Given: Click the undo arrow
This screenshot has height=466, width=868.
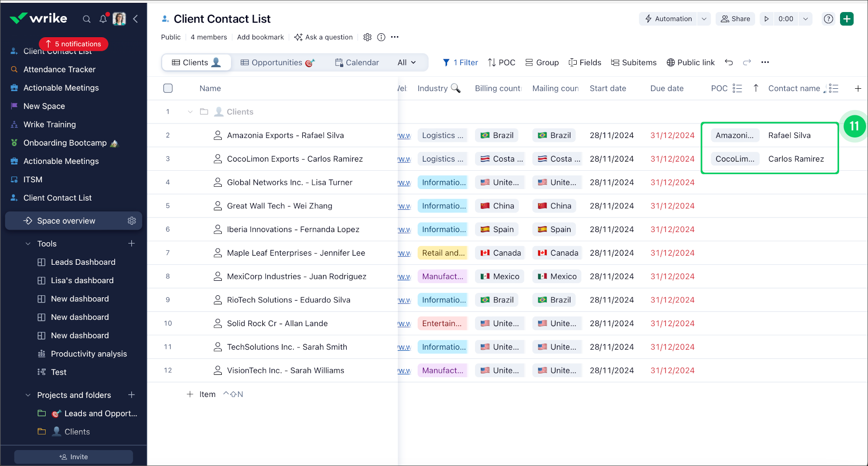Looking at the screenshot, I should pos(729,62).
